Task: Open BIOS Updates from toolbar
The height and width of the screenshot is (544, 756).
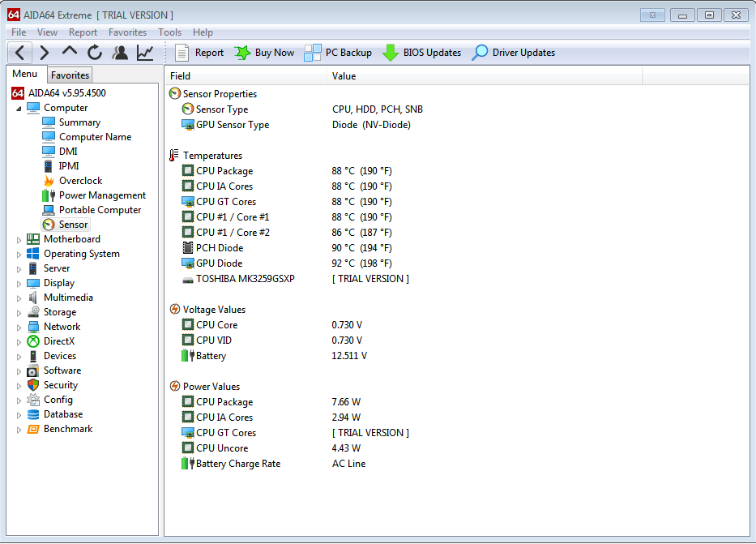Action: tap(421, 53)
